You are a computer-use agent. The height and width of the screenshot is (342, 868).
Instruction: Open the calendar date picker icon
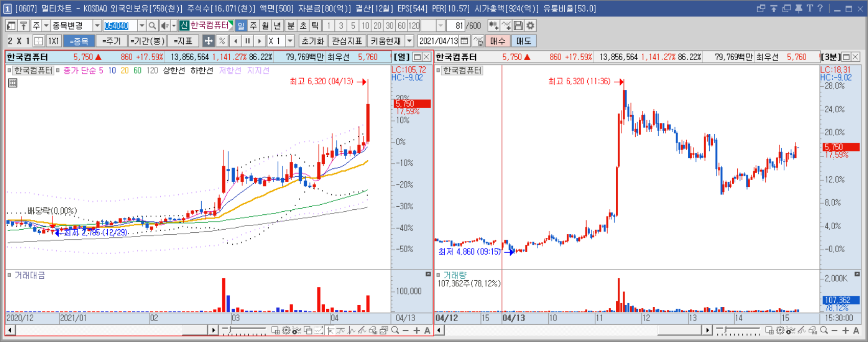pyautogui.click(x=464, y=41)
